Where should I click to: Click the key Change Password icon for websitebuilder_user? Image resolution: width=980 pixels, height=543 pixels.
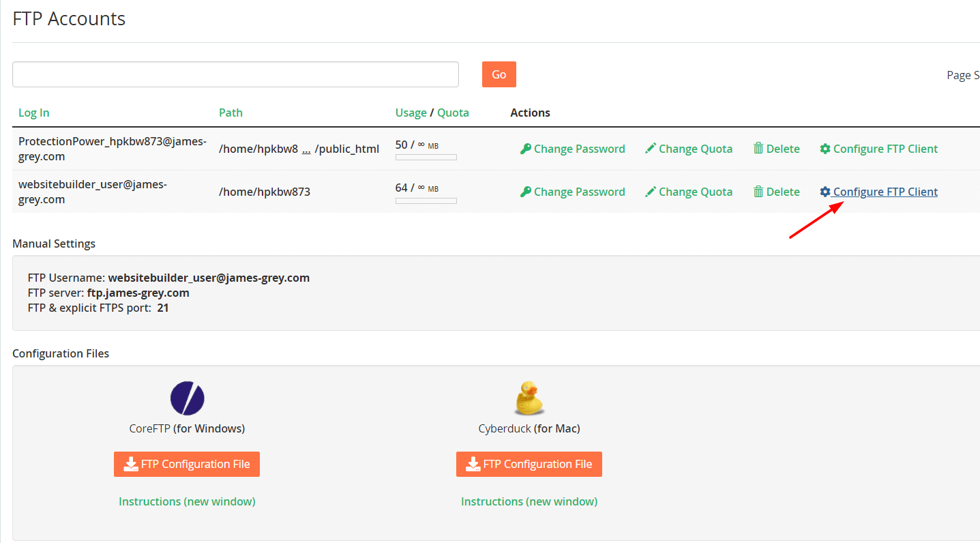[525, 191]
